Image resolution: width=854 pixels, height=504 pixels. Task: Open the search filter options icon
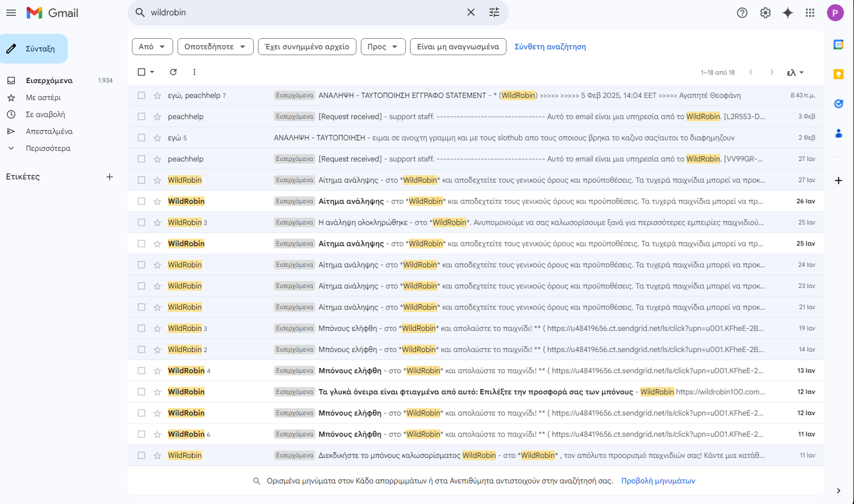point(494,13)
